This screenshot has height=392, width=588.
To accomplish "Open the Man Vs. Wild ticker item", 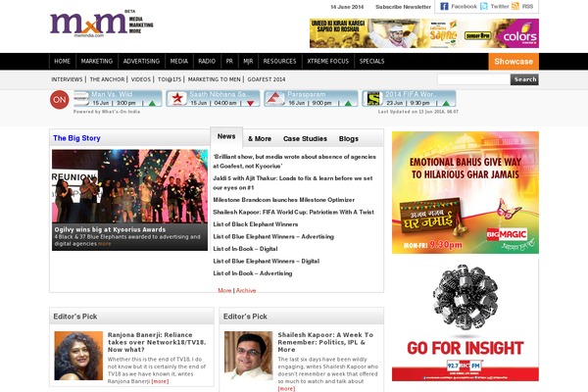I will point(118,99).
